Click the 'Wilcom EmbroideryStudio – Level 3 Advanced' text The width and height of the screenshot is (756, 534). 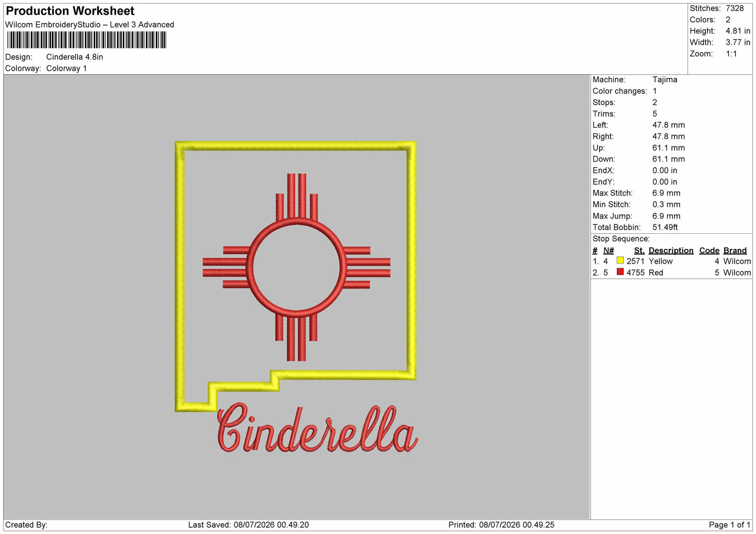(89, 25)
